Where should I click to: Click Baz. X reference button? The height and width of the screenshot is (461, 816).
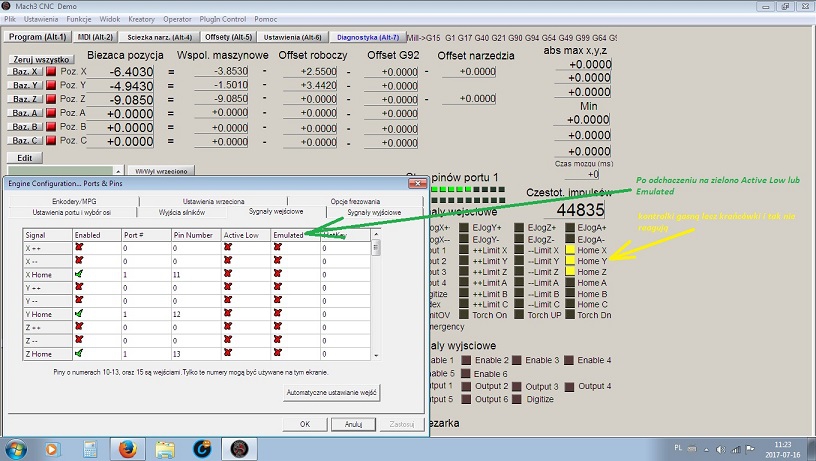point(25,71)
